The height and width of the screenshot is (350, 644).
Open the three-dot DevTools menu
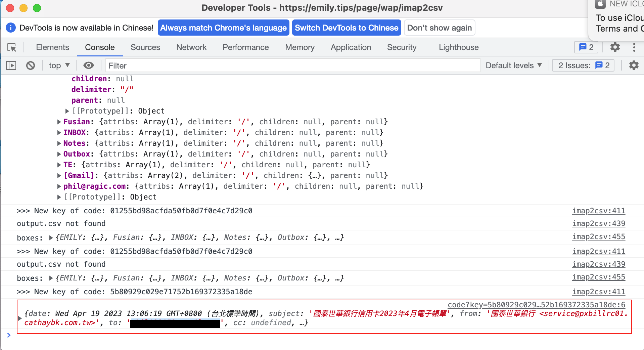(634, 47)
